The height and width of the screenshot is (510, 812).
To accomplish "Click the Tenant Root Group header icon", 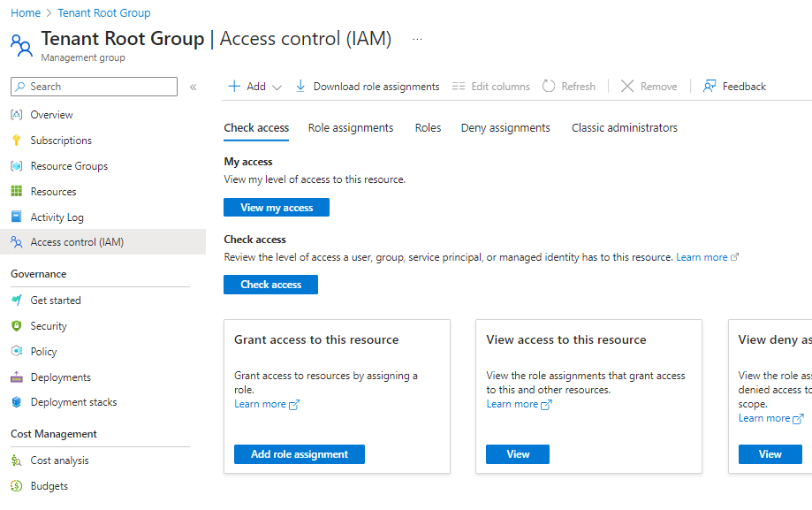I will tap(22, 46).
